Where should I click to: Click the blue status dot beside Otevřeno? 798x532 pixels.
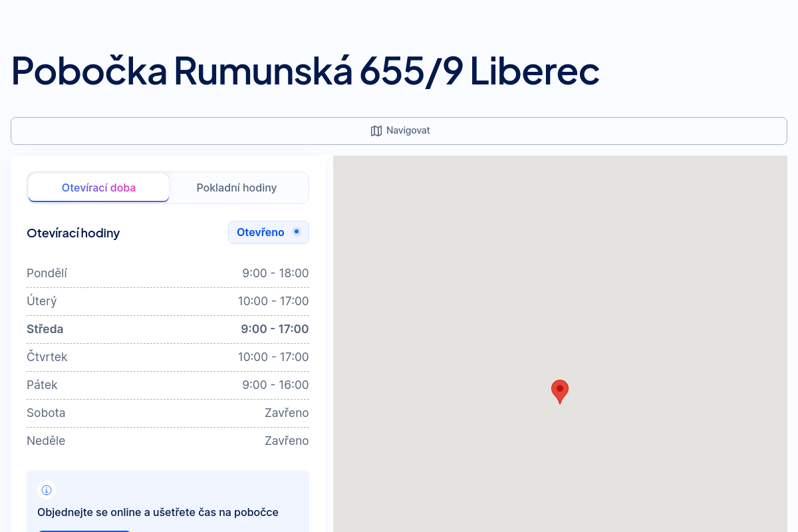(x=297, y=231)
